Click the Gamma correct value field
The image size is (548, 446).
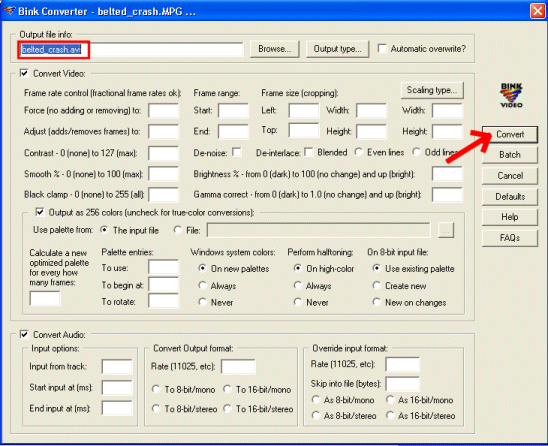point(447,195)
